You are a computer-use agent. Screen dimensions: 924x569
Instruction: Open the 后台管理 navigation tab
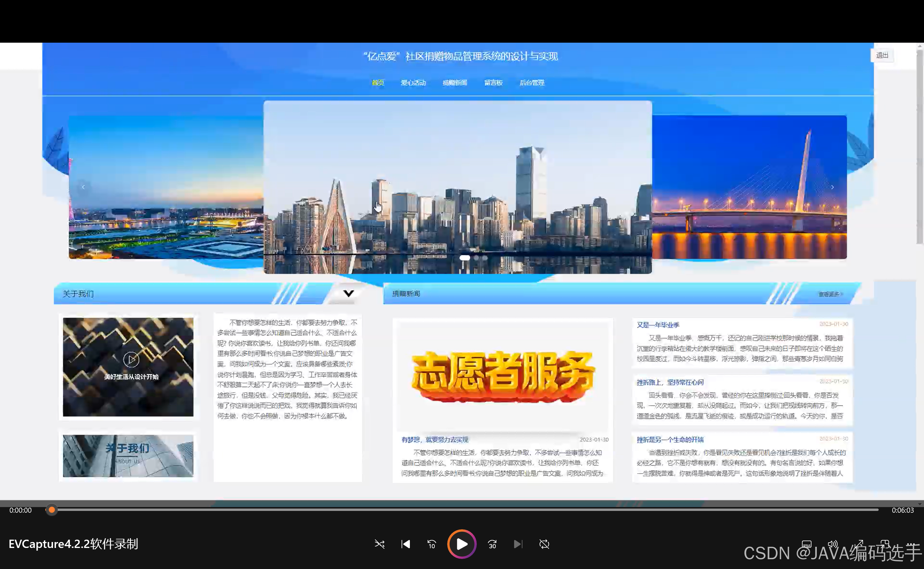(x=532, y=83)
